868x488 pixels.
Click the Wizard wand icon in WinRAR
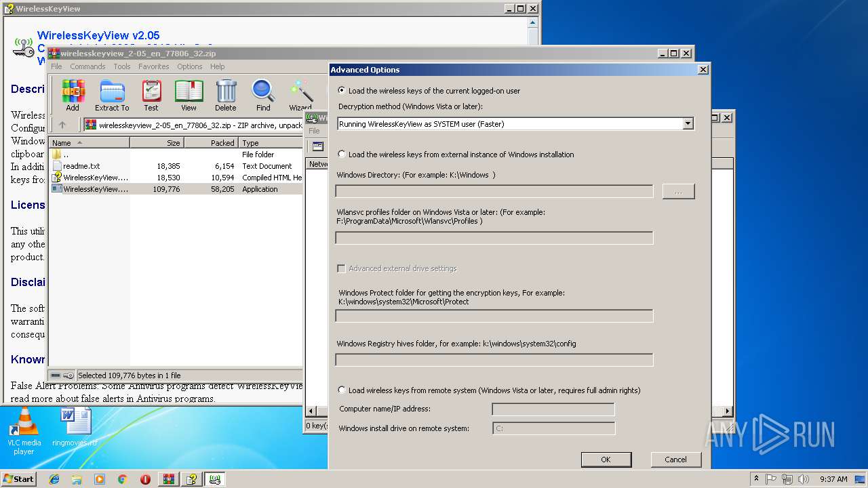(x=300, y=96)
